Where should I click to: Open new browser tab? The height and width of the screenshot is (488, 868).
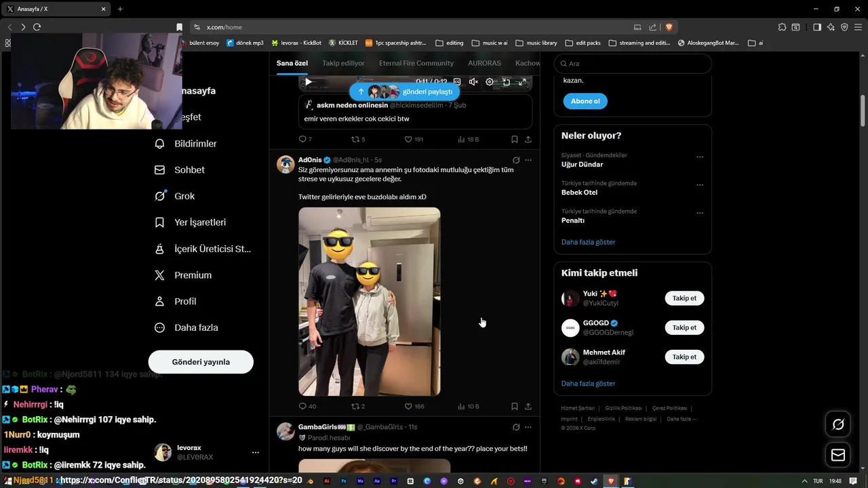coord(120,9)
